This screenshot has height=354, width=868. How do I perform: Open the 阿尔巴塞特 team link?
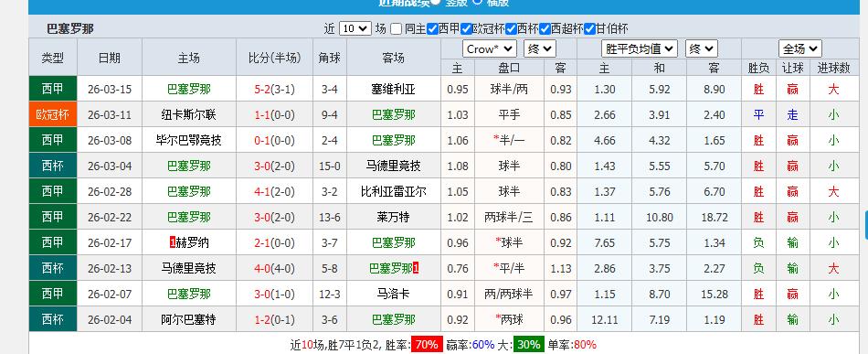[x=189, y=319]
